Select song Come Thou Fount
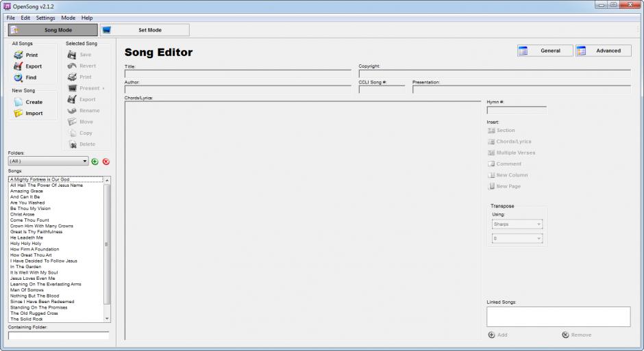Screen dimensions: 644x351 tap(29, 220)
